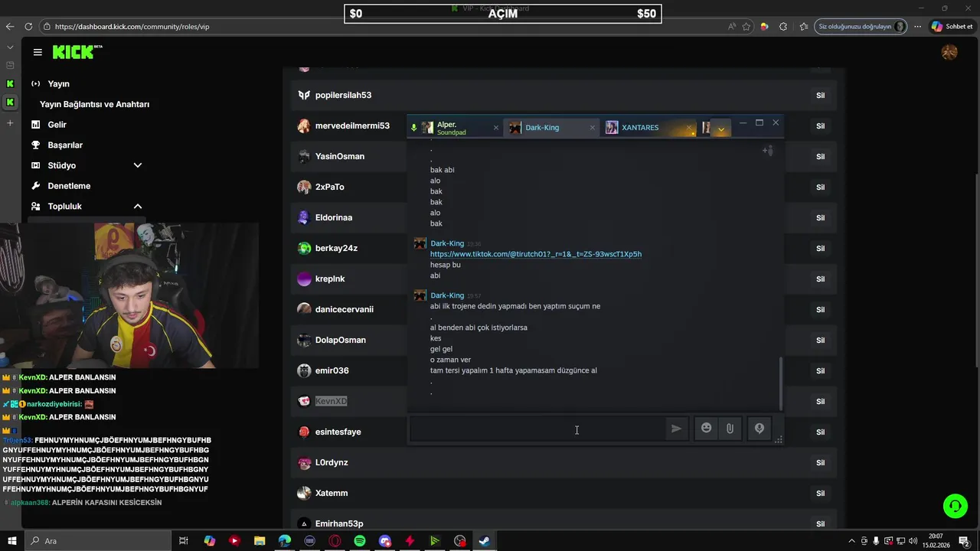This screenshot has width=980, height=551.
Task: Open Discord from the taskbar
Action: (384, 541)
